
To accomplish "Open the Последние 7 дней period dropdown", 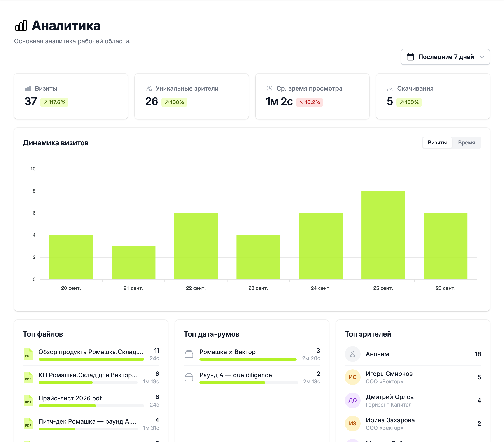I will pos(445,57).
